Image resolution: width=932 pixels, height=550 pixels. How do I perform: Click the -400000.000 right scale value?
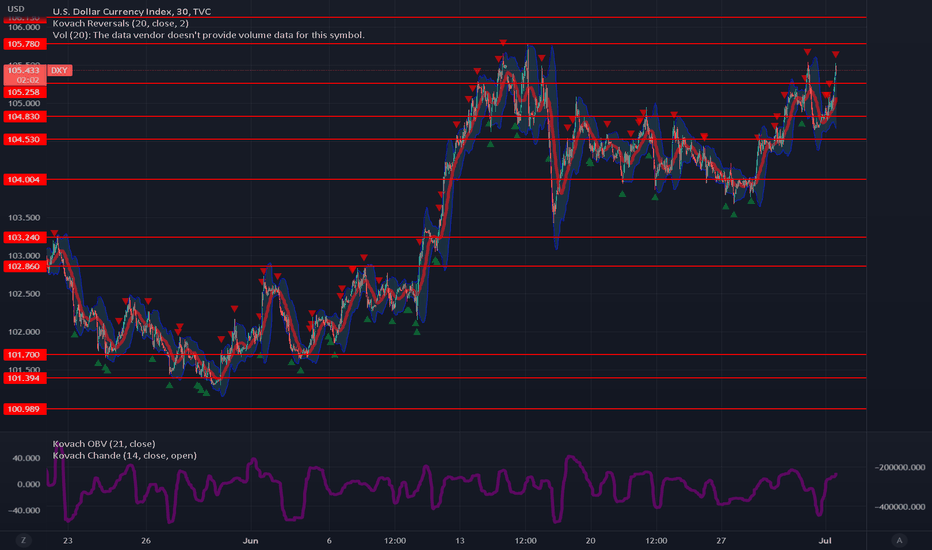point(900,507)
